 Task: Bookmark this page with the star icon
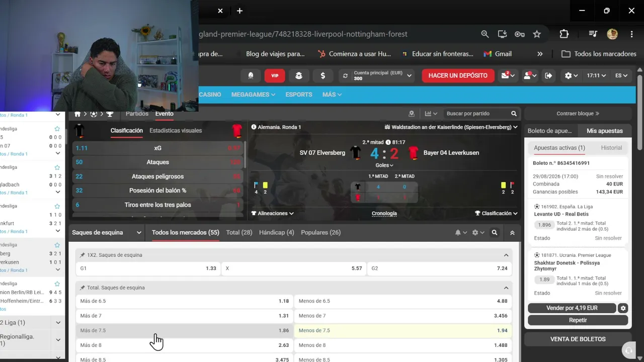(537, 34)
